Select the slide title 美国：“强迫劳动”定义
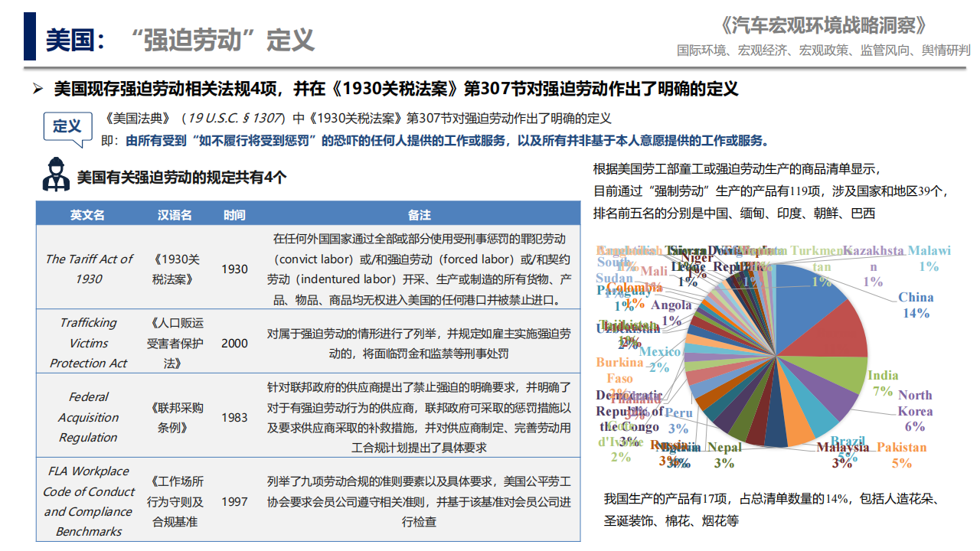 point(180,40)
